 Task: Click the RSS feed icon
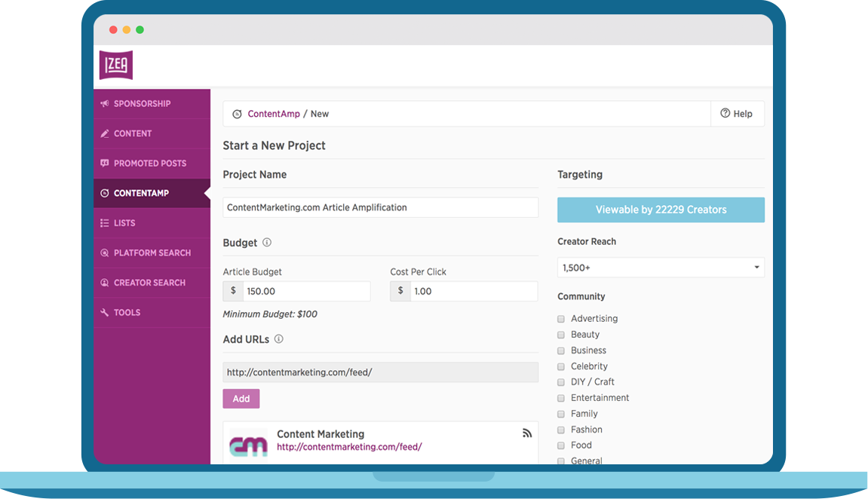[x=527, y=433]
